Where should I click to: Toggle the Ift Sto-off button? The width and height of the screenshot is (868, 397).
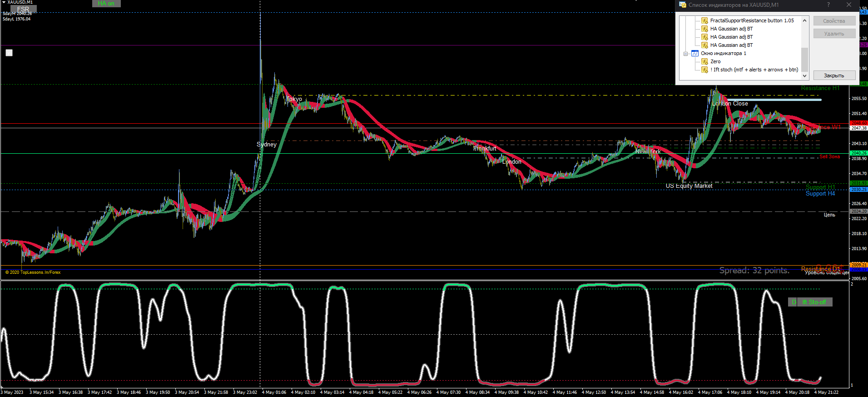pos(814,302)
